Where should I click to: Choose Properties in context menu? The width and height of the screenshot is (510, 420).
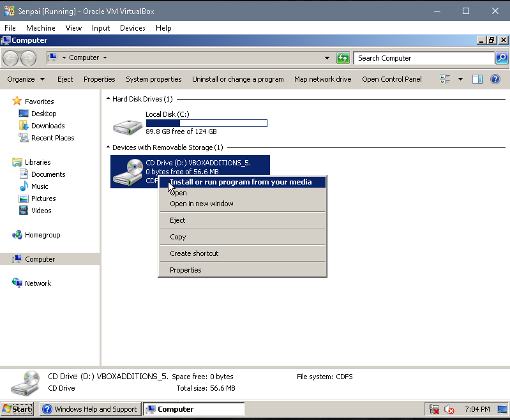click(x=243, y=270)
